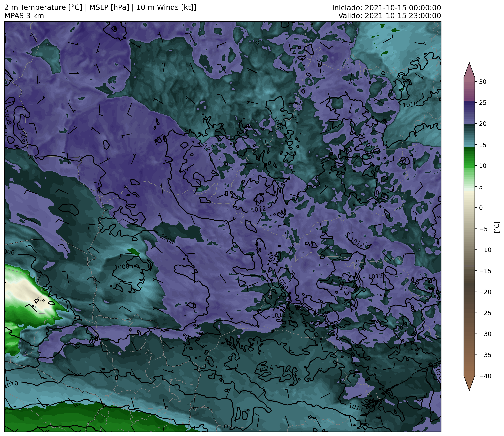Click the colorbar tick label '−25'
The width and height of the screenshot is (504, 436).
coord(485,313)
